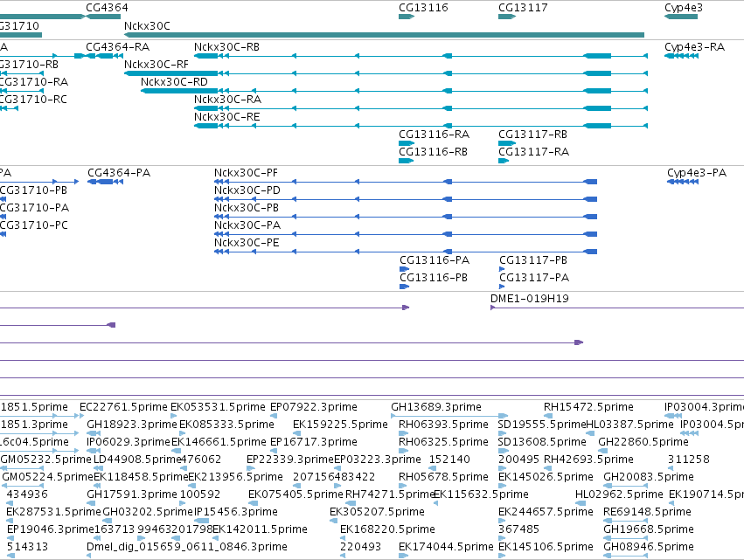Click EST label EK085333.5prime
Viewport: 744px width, 560px height.
point(226,425)
